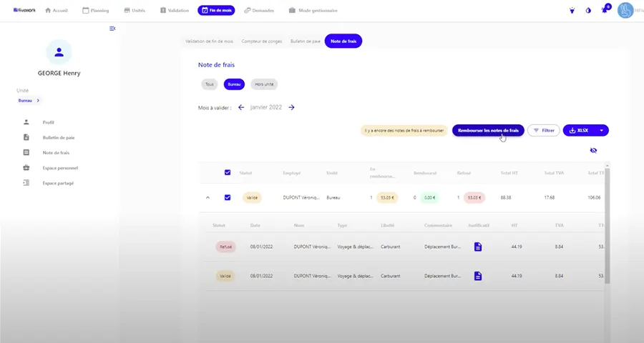
Task: Open the Accueil home tab
Action: (x=57, y=10)
